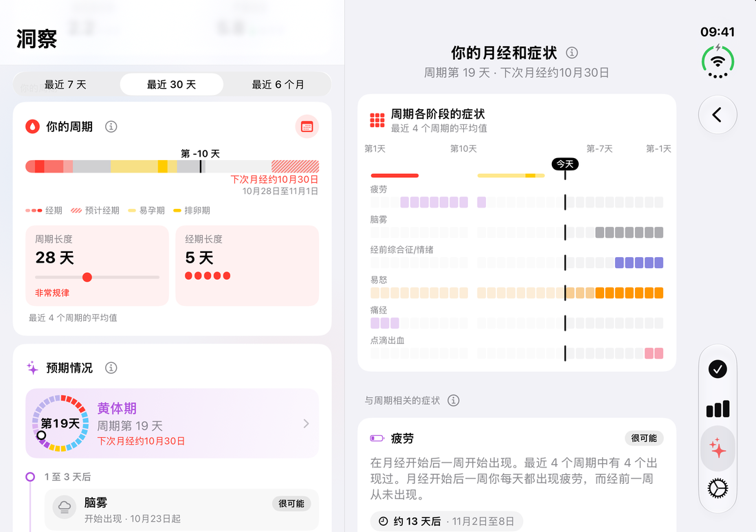Viewport: 756px width, 532px height.
Task: Click the 1 至 3 天后 timeline label
Action: pyautogui.click(x=67, y=477)
